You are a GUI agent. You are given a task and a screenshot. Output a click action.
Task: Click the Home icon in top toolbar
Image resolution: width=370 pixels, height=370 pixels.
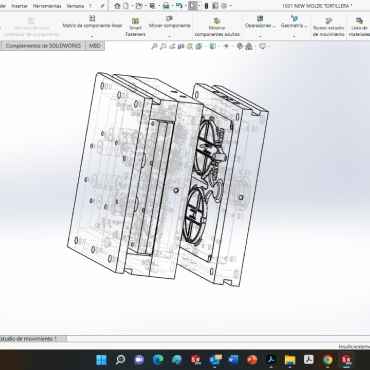(117, 6)
